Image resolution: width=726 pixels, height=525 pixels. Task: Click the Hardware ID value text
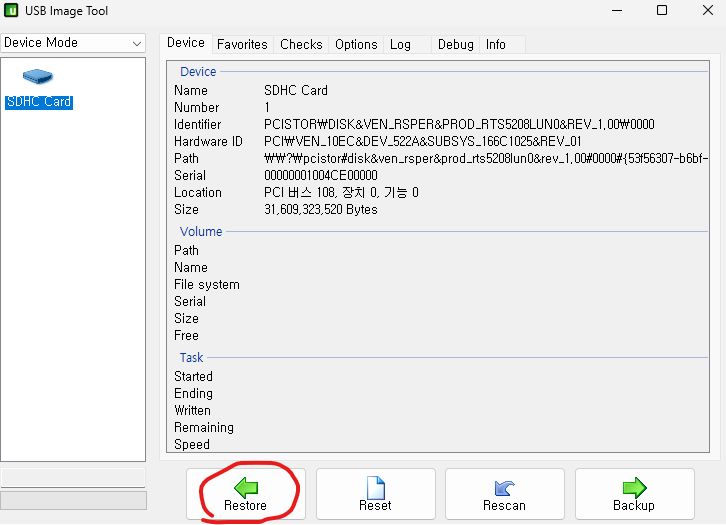coord(423,142)
